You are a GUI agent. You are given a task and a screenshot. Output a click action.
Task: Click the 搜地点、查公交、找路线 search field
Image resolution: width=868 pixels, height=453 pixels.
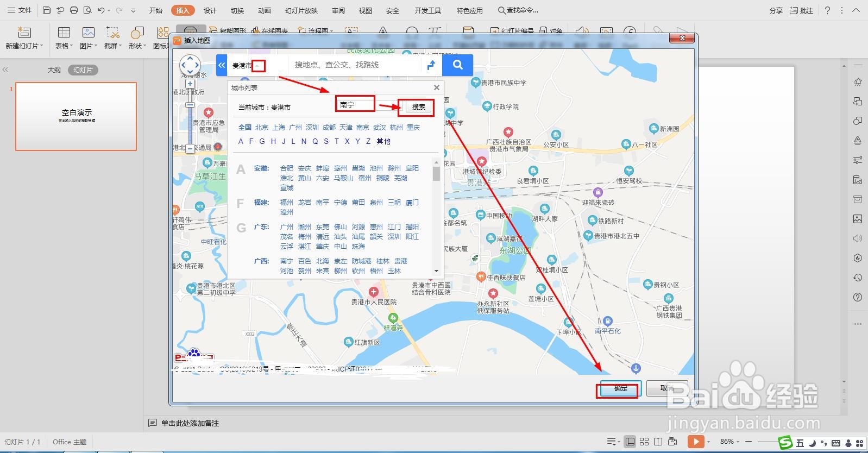(354, 65)
